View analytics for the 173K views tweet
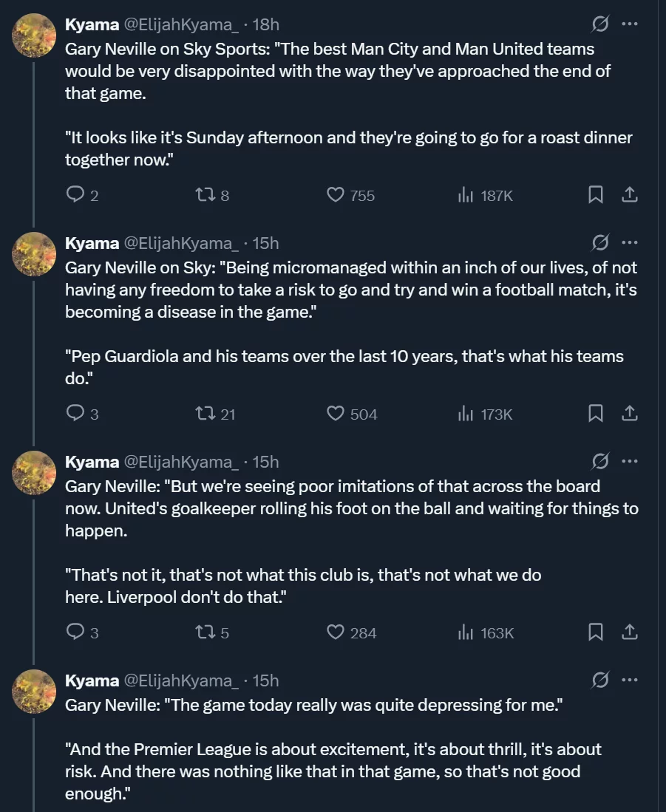 coord(466,413)
